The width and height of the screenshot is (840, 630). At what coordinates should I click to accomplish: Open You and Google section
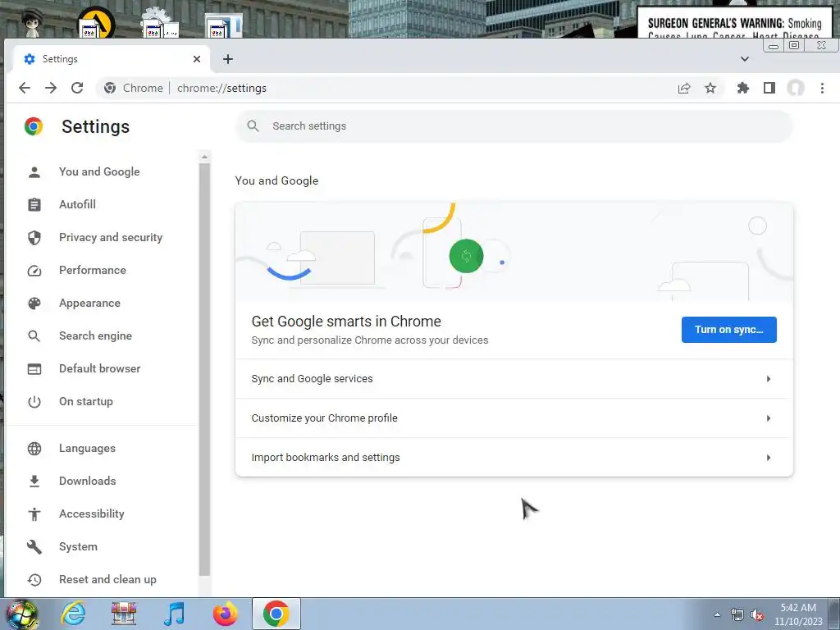tap(99, 172)
